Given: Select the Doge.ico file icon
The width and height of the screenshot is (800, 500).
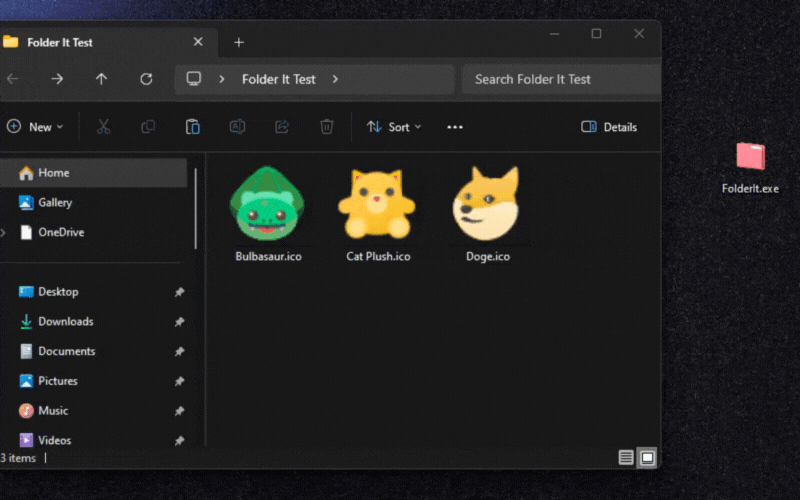Looking at the screenshot, I should [486, 204].
